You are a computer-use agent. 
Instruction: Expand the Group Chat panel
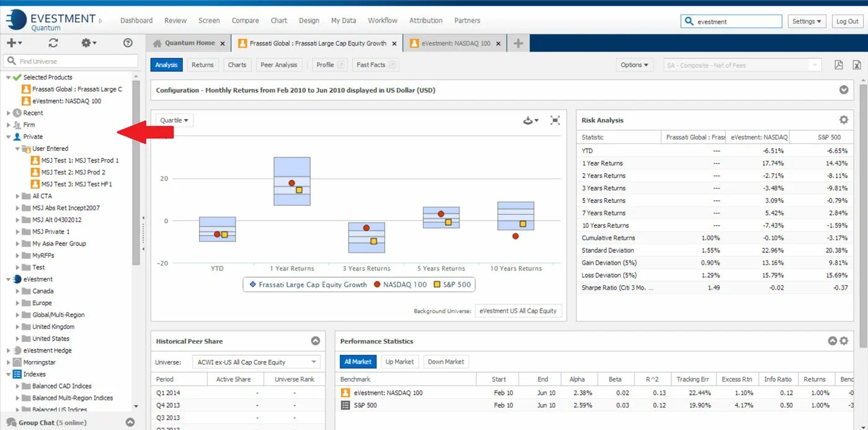click(130, 423)
